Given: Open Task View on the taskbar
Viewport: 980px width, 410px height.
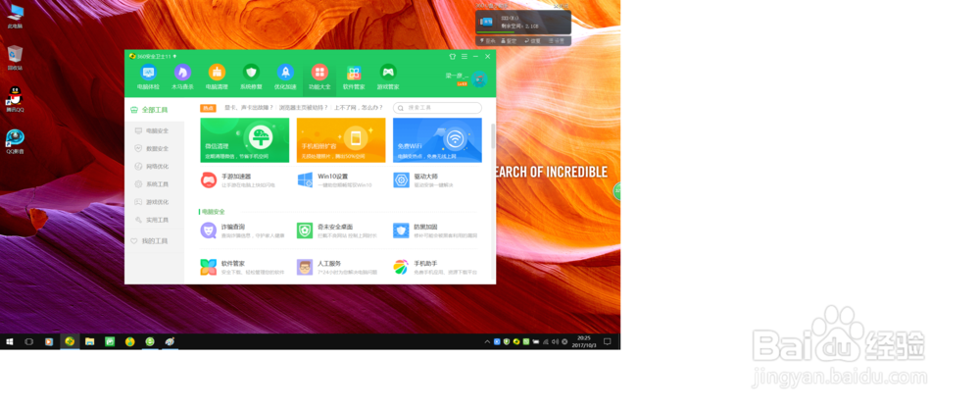Looking at the screenshot, I should tap(28, 341).
